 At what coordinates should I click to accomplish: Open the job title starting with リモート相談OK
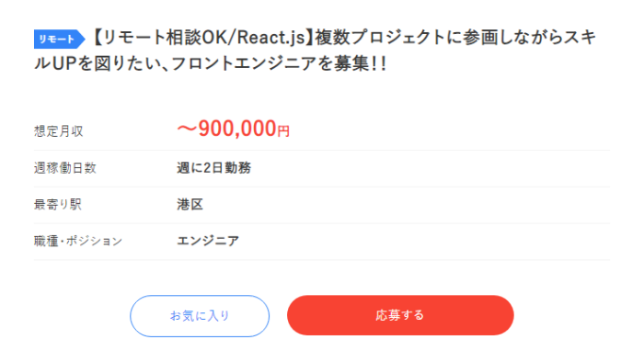click(x=315, y=51)
